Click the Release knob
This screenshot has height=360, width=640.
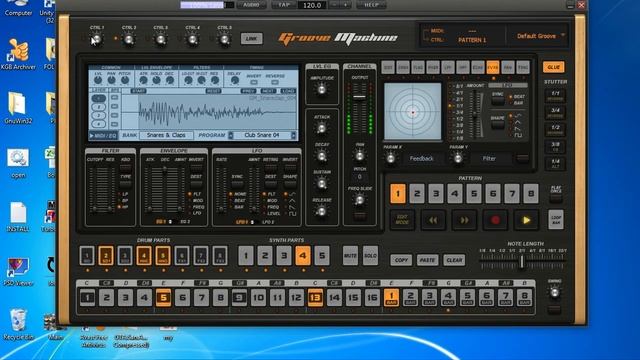point(322,211)
